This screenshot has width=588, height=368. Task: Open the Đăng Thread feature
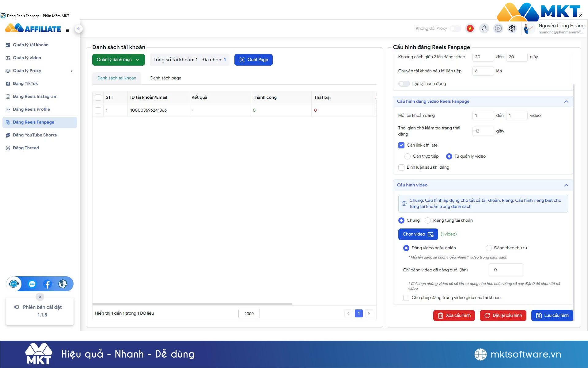pos(26,148)
